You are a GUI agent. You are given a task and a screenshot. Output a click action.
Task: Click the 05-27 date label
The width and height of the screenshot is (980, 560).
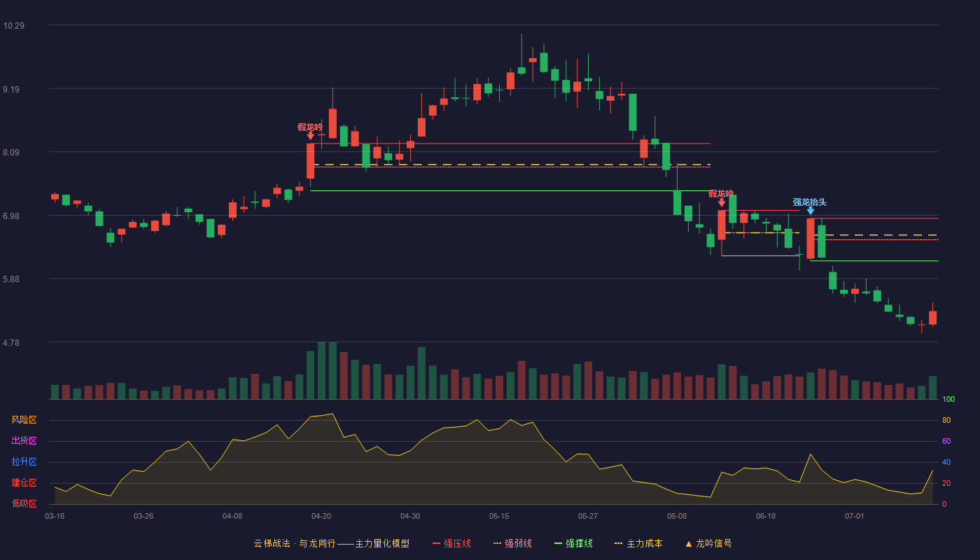tap(588, 516)
